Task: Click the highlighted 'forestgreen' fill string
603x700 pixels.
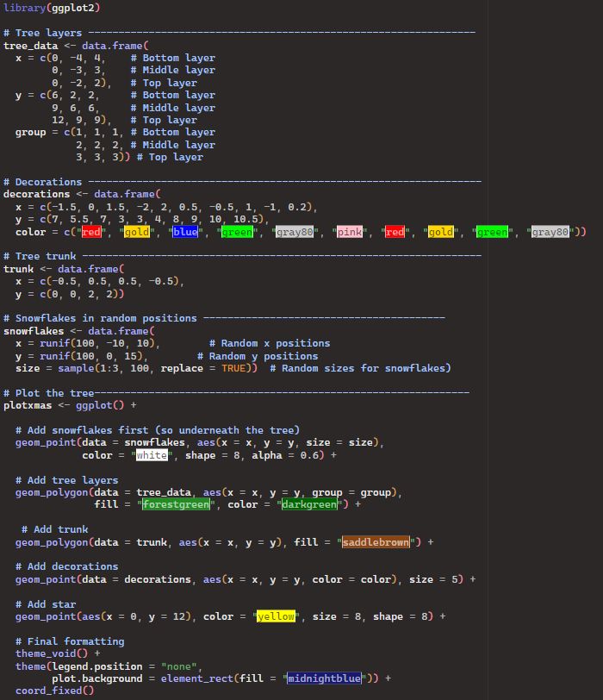Action: (x=176, y=504)
